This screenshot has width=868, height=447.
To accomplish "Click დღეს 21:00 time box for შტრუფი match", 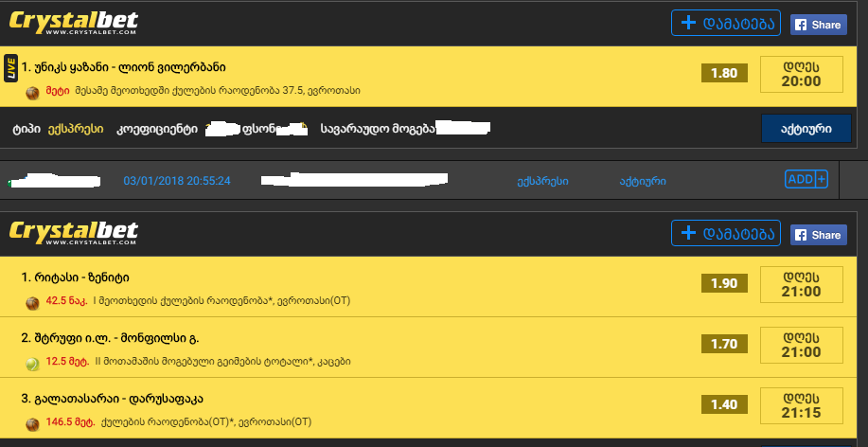I will point(801,345).
